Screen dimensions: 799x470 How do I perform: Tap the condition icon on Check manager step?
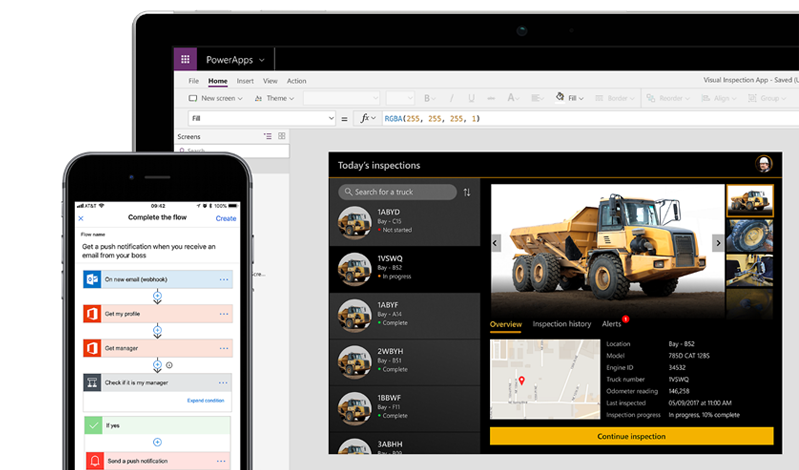click(92, 382)
